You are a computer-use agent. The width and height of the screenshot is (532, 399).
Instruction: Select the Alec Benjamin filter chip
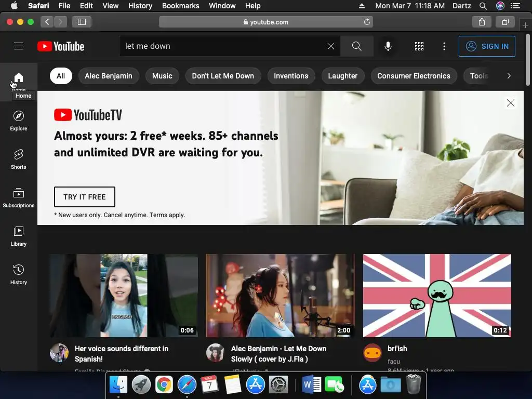(x=109, y=76)
